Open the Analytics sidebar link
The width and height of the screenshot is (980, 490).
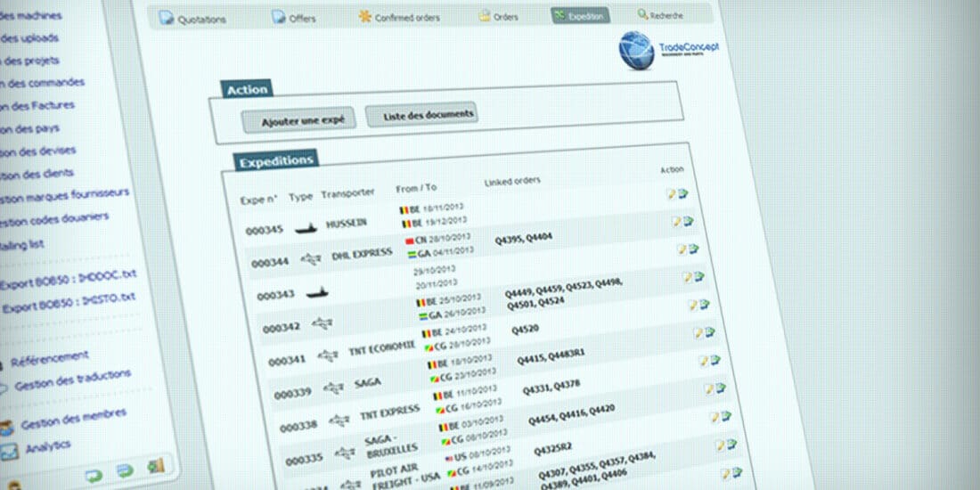[47, 447]
